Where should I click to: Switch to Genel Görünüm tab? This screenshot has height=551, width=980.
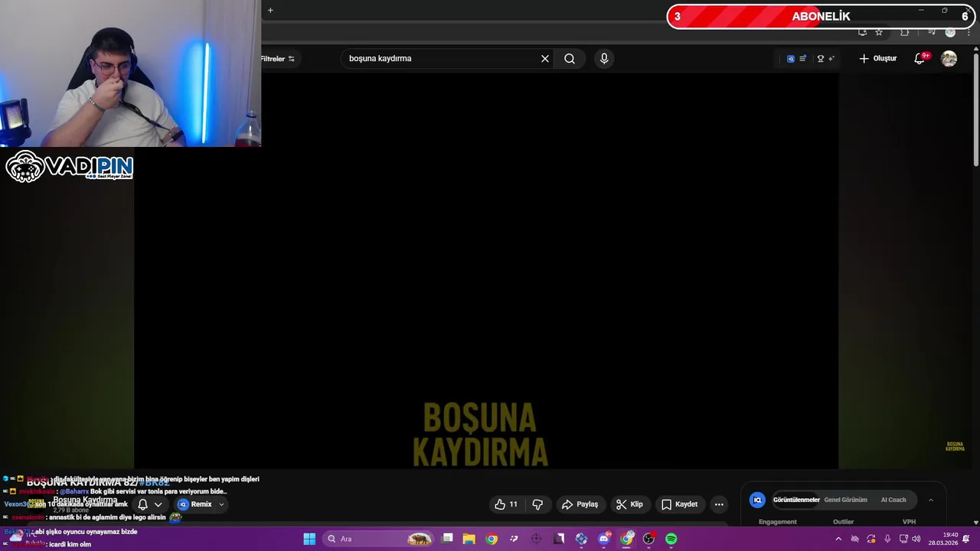pyautogui.click(x=845, y=500)
